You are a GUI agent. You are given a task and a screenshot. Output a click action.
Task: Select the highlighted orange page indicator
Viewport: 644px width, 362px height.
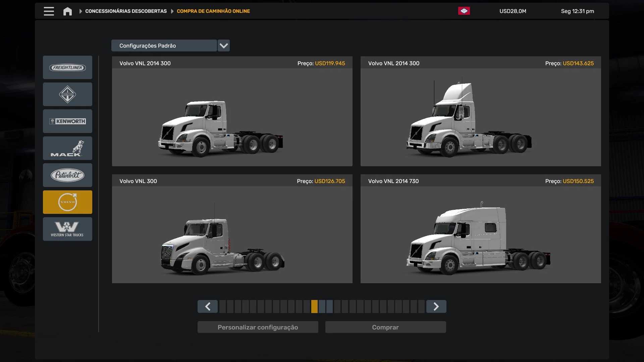click(x=314, y=306)
